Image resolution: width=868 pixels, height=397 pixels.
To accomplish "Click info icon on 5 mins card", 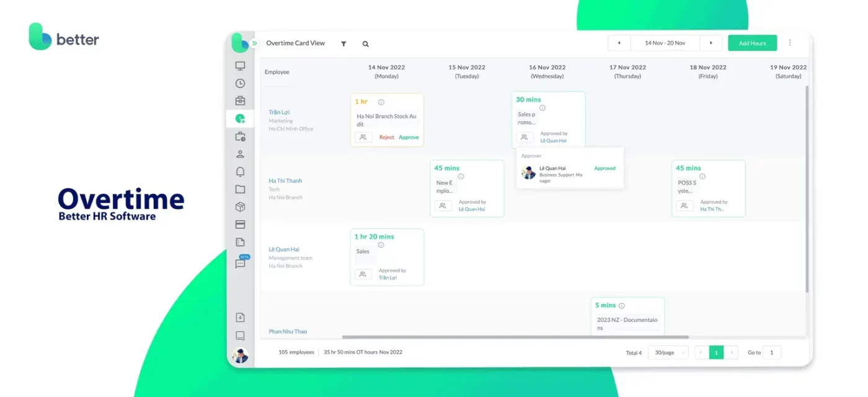I will click(621, 306).
